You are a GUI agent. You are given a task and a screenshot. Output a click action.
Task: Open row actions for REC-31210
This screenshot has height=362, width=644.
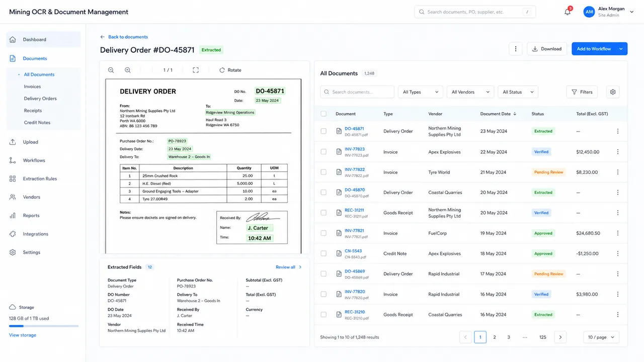pos(618,315)
